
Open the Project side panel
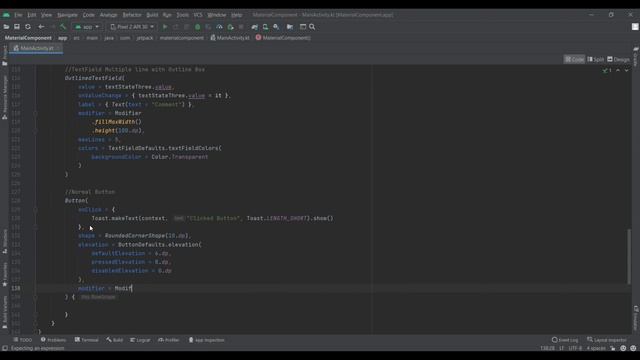[x=4, y=56]
